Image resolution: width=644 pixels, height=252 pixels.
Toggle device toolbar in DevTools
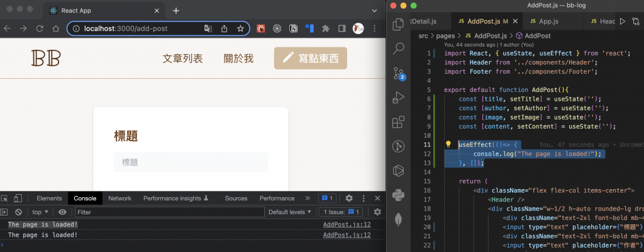click(x=17, y=198)
